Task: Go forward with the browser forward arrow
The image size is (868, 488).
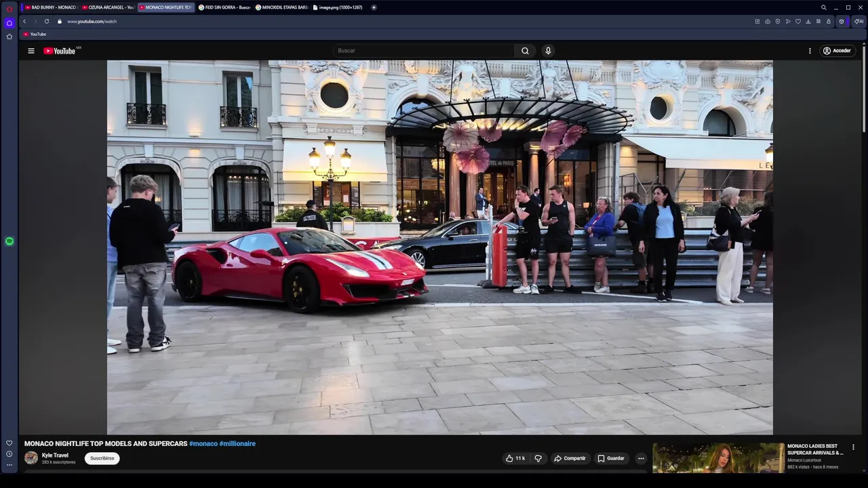Action: point(35,22)
